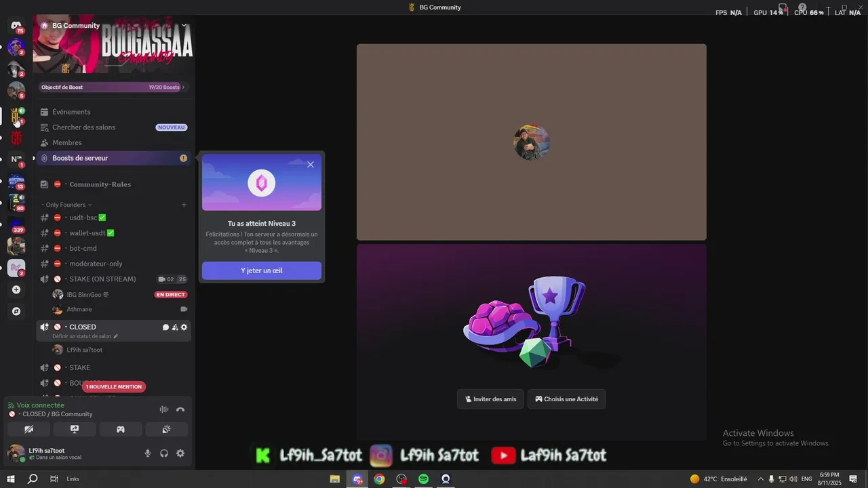868x488 pixels.
Task: Open the Objectif de Boost progress bar
Action: click(113, 87)
